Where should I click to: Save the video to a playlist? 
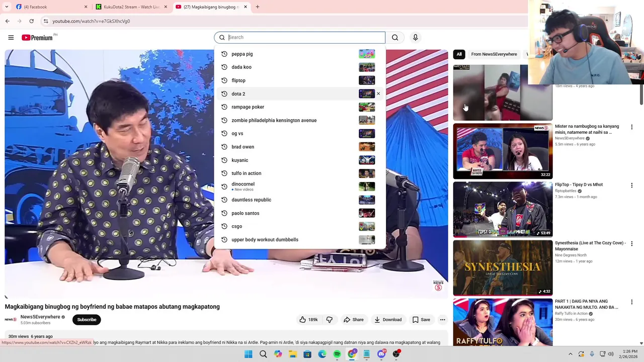click(x=421, y=319)
